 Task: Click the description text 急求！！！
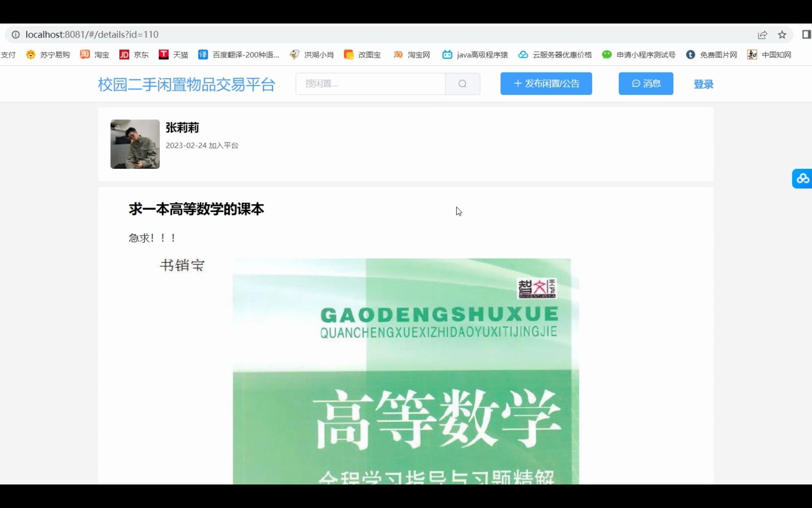pyautogui.click(x=152, y=238)
